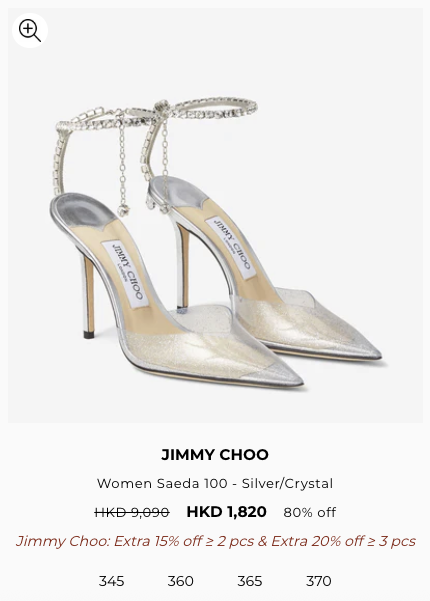Click the left shoe's Jimmy Choo insole label
The height and width of the screenshot is (601, 430).
(x=127, y=274)
